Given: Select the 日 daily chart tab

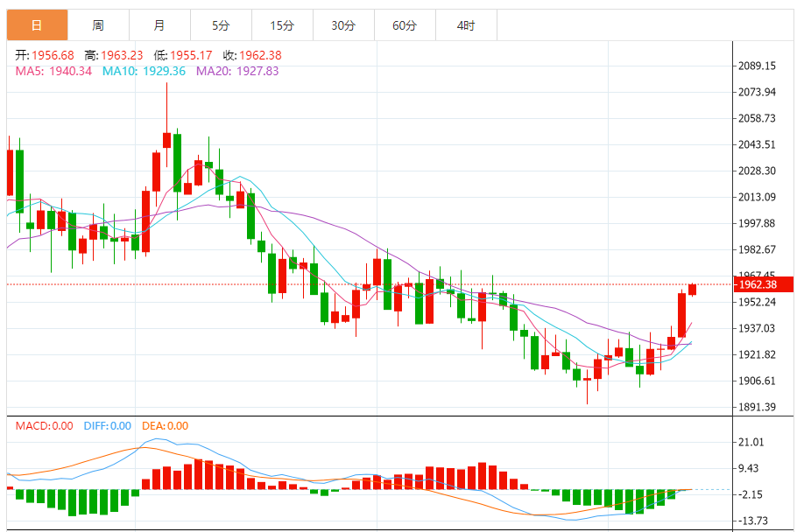Looking at the screenshot, I should click(x=37, y=25).
